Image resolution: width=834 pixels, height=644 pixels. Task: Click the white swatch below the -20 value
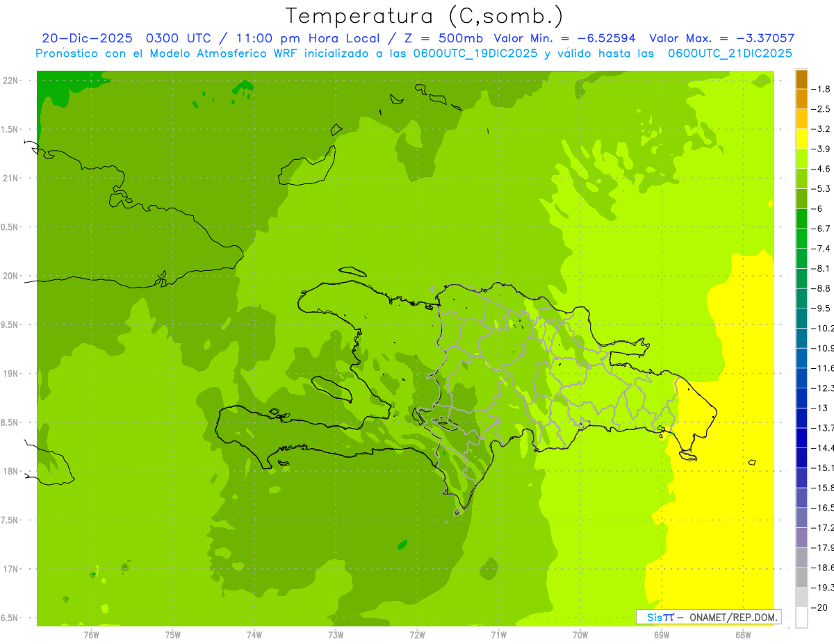click(x=801, y=618)
